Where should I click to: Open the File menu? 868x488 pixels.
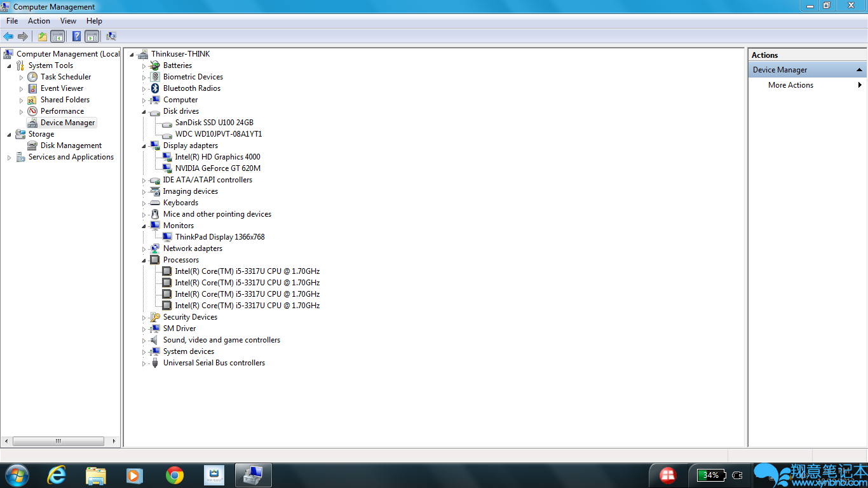(12, 21)
